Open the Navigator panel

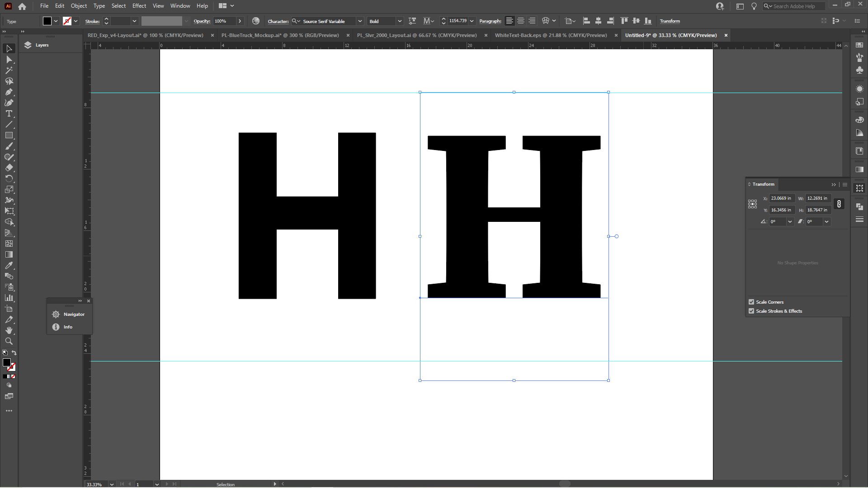tap(69, 314)
